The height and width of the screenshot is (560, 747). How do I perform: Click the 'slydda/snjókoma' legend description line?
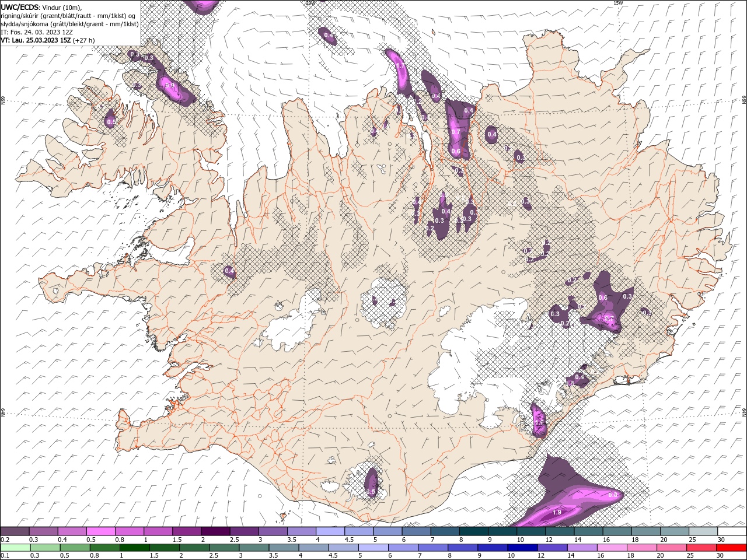tap(69, 23)
